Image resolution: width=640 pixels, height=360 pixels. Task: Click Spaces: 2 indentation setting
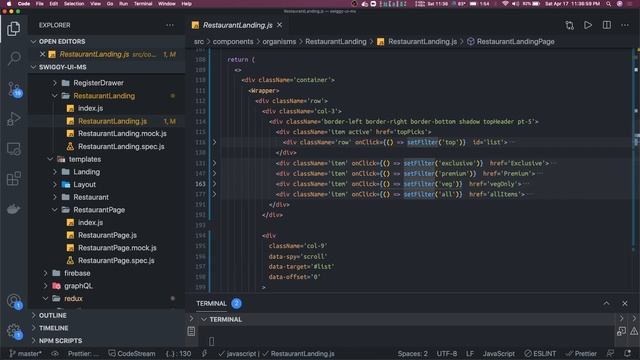point(413,353)
